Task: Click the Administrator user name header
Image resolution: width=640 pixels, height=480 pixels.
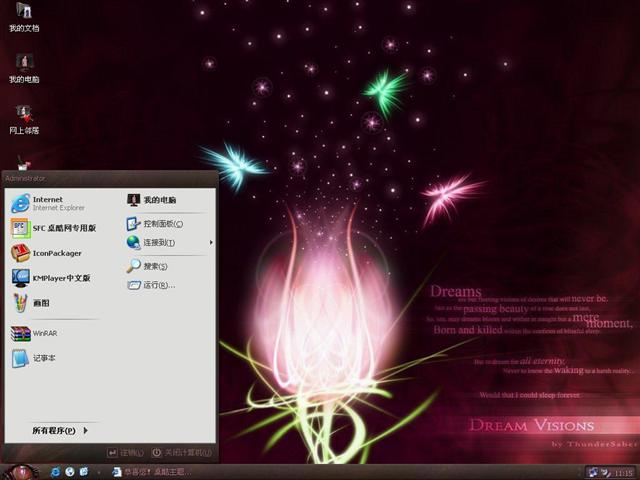Action: tap(25, 178)
